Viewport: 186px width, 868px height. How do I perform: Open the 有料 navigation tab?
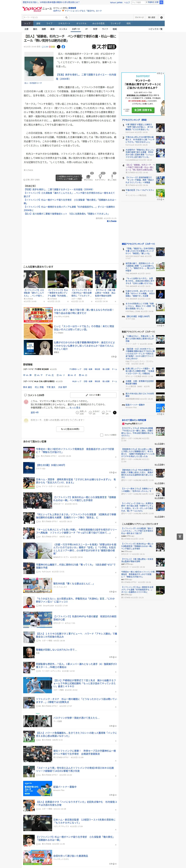tap(128, 24)
